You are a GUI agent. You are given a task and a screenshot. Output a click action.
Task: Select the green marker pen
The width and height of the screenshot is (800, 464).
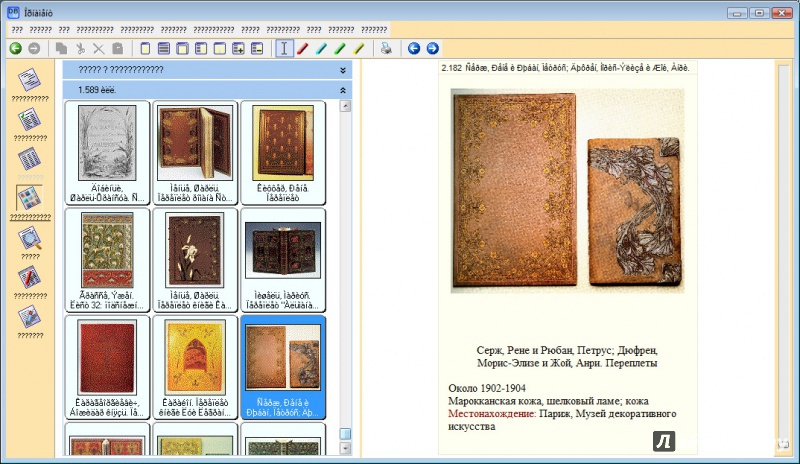tap(340, 48)
